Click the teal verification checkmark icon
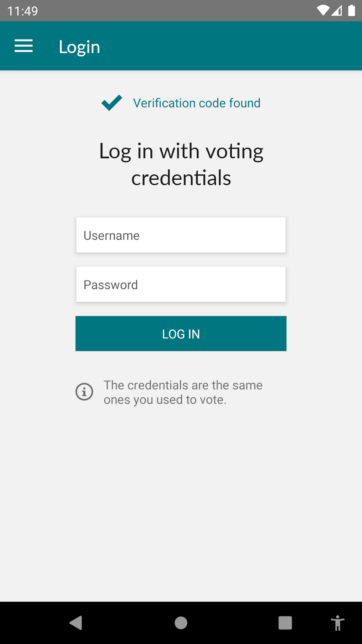This screenshot has height=644, width=362. (112, 103)
